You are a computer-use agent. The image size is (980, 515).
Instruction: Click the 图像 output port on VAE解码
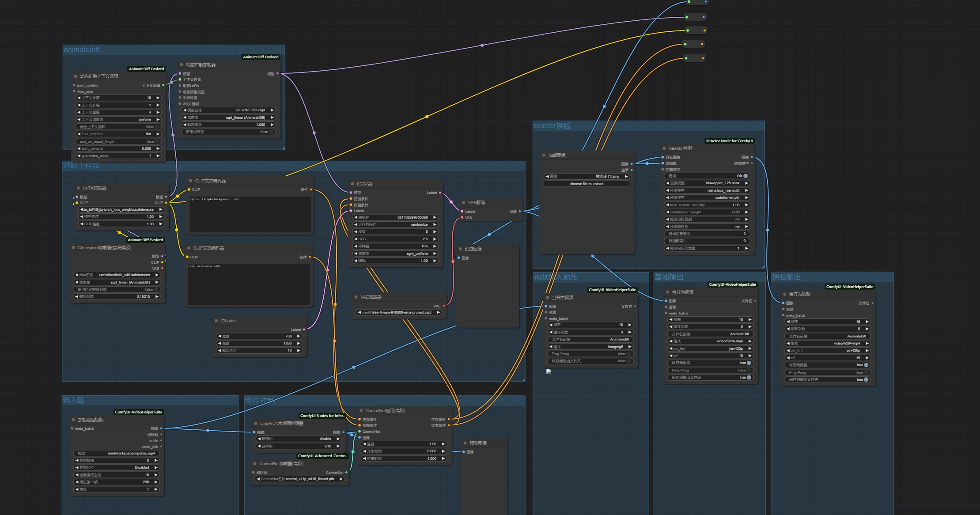pyautogui.click(x=519, y=212)
